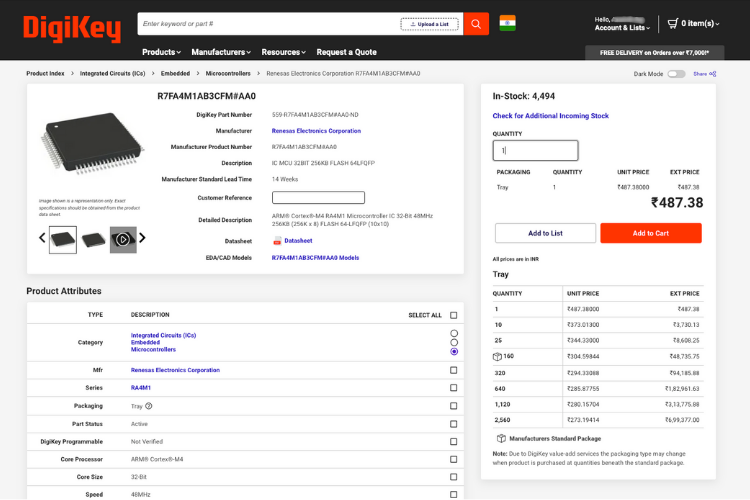Image resolution: width=750 pixels, height=500 pixels.
Task: Click the Manufacturers Standard Package box icon
Action: click(501, 438)
